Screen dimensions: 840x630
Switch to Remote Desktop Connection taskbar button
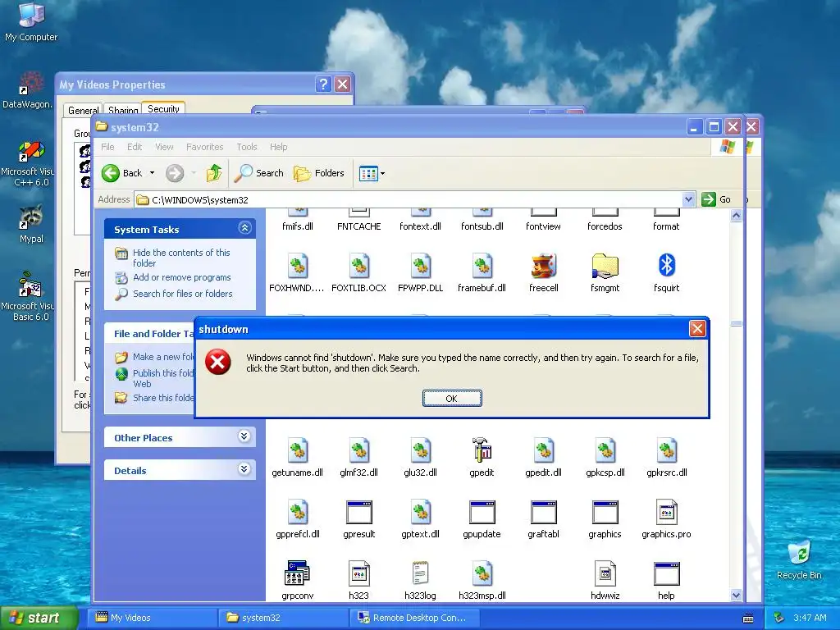click(x=413, y=618)
